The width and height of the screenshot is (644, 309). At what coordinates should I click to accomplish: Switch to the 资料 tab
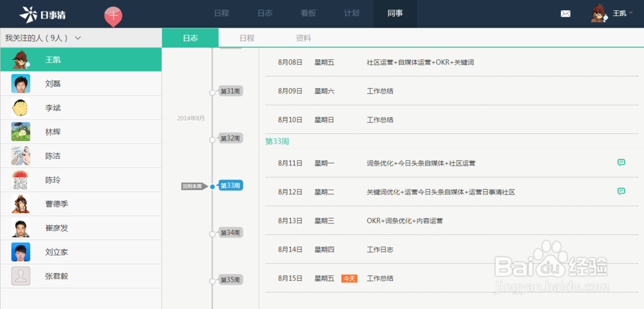coord(303,38)
